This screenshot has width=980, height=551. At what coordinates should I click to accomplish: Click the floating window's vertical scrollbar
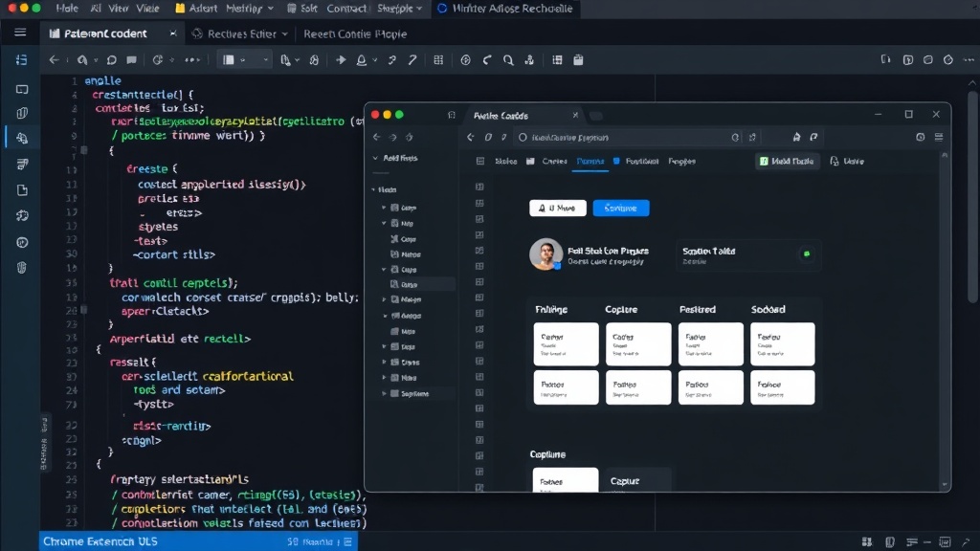(x=945, y=319)
